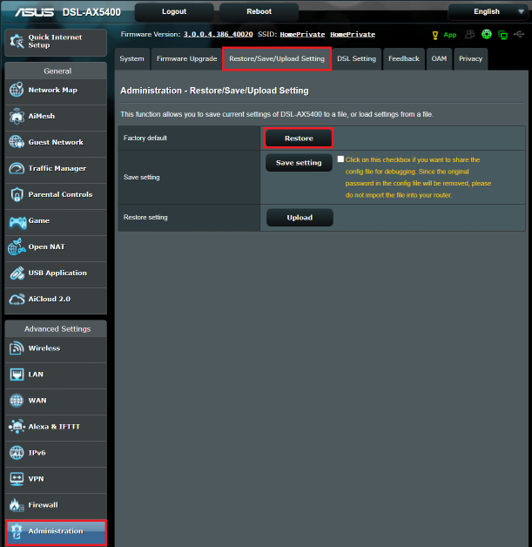Click the ASUS logo
This screenshot has height=547, width=532.
coord(34,12)
